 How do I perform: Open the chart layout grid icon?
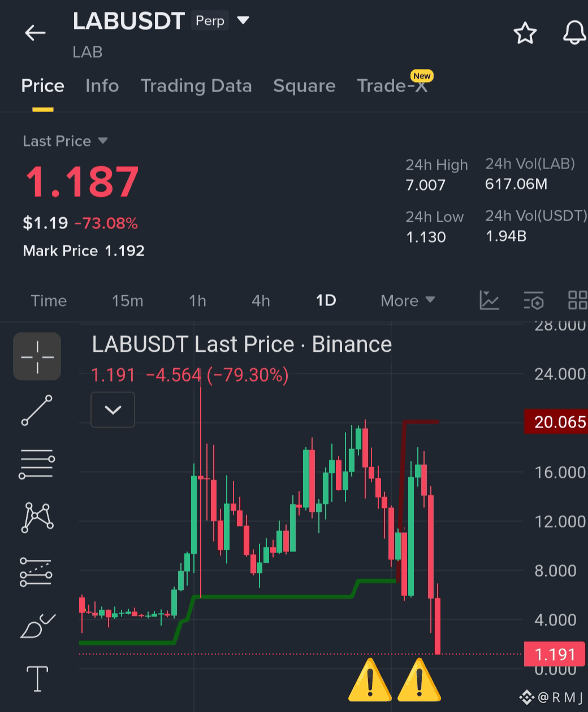coord(577,300)
